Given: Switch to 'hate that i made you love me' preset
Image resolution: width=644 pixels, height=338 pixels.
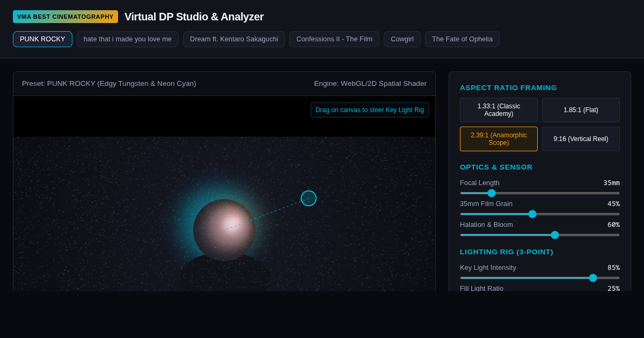Looking at the screenshot, I should [x=128, y=39].
